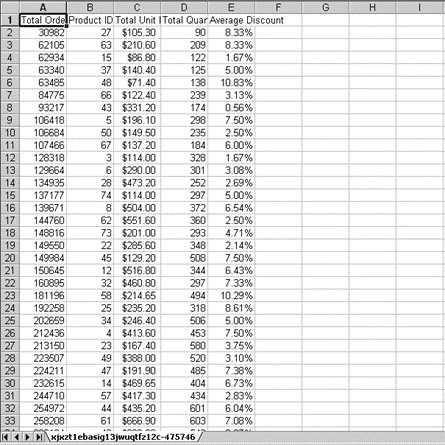Go to first sheet using navigation arrow

point(5,437)
